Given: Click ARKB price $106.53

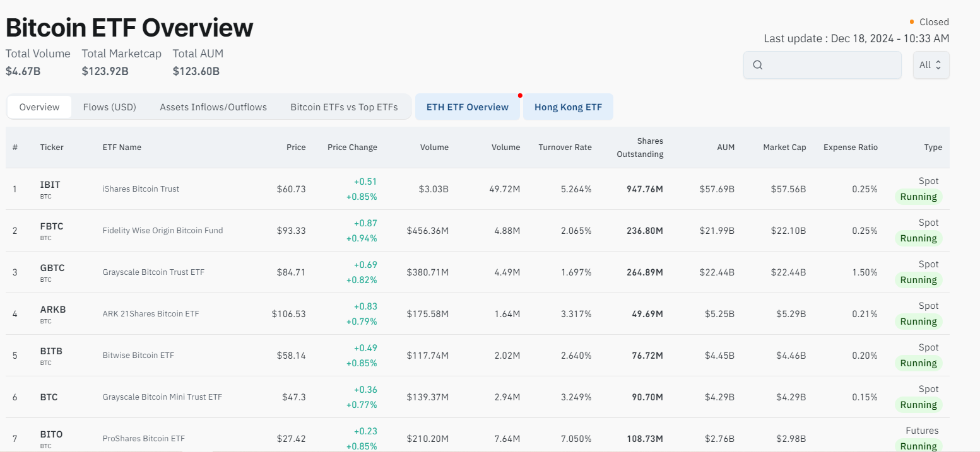Looking at the screenshot, I should point(289,314).
